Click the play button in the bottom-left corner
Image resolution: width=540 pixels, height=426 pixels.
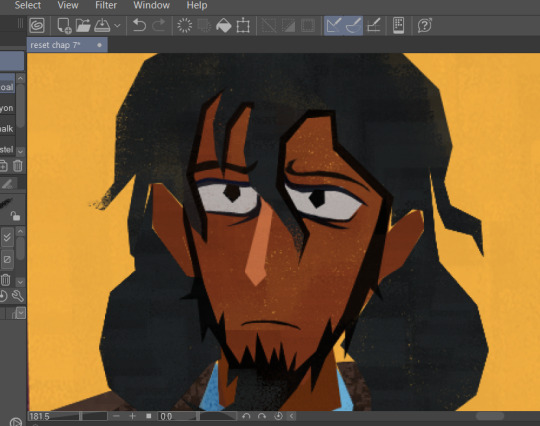[x=16, y=422]
